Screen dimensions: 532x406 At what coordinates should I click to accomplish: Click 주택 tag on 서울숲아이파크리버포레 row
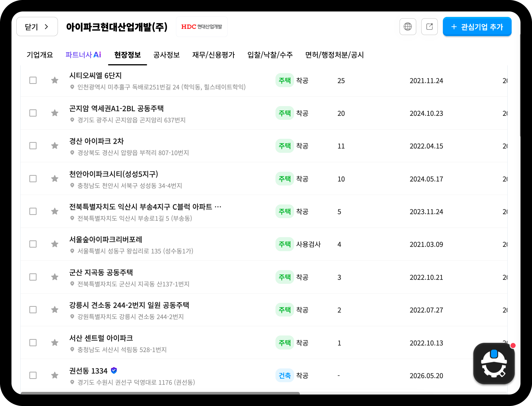click(x=285, y=244)
